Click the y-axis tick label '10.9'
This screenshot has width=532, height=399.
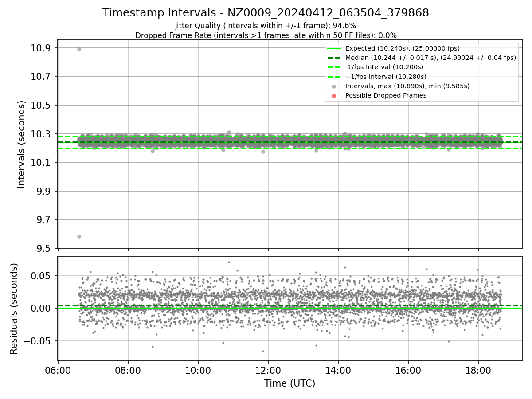pyautogui.click(x=41, y=48)
